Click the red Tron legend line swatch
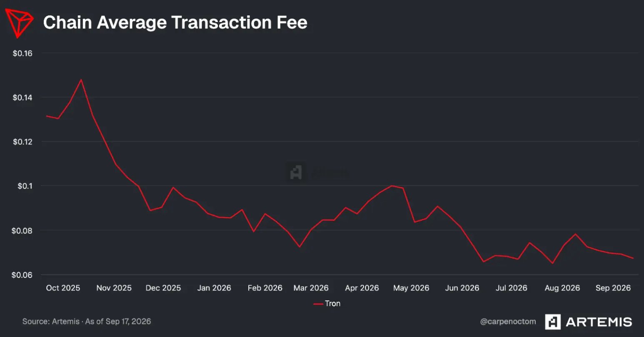Image resolution: width=644 pixels, height=337 pixels. pyautogui.click(x=318, y=304)
